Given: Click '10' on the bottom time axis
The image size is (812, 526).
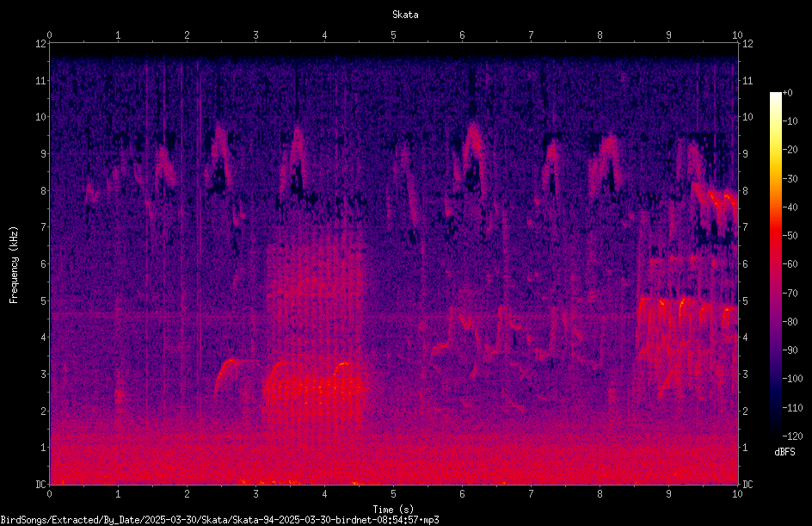Looking at the screenshot, I should pyautogui.click(x=737, y=494).
